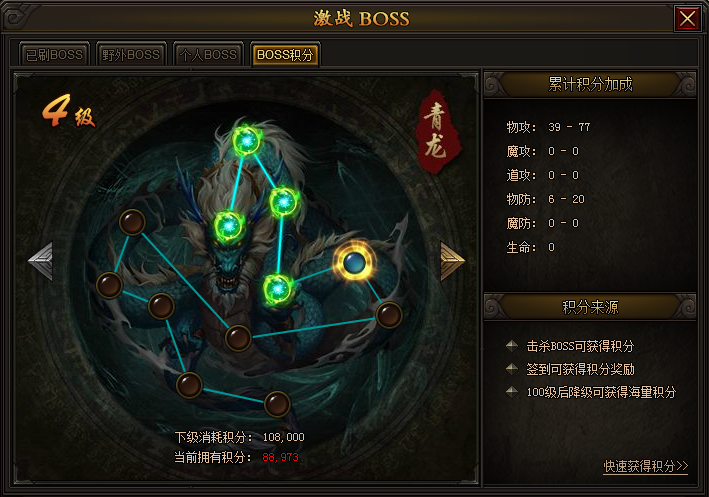The height and width of the screenshot is (497, 709).
Task: Select the brown node below the dragon's mouth
Action: pyautogui.click(x=238, y=337)
